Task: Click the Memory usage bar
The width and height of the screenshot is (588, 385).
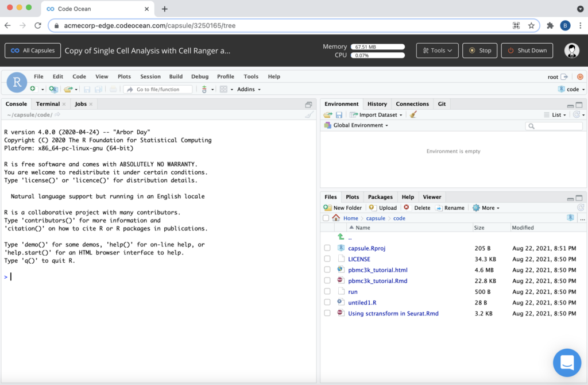Action: click(x=377, y=47)
